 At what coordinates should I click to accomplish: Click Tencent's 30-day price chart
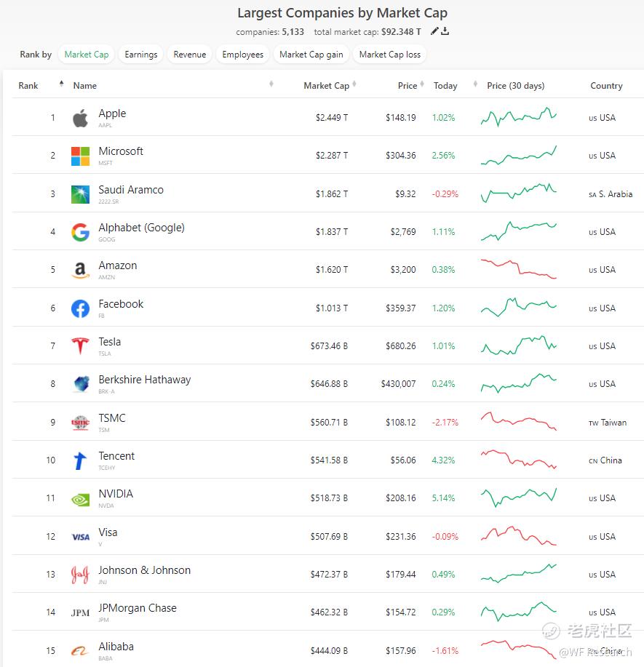click(518, 460)
